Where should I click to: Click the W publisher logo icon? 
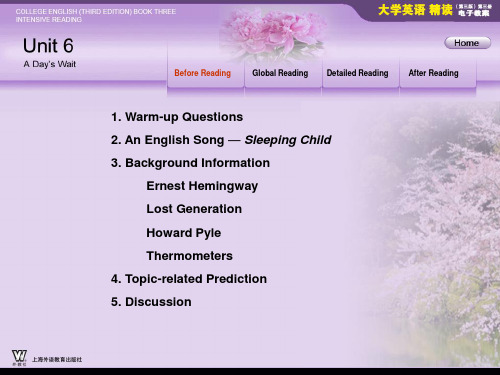[19, 357]
